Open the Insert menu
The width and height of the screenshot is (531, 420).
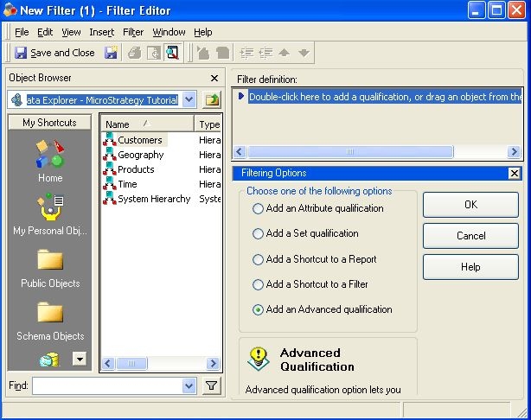click(101, 32)
